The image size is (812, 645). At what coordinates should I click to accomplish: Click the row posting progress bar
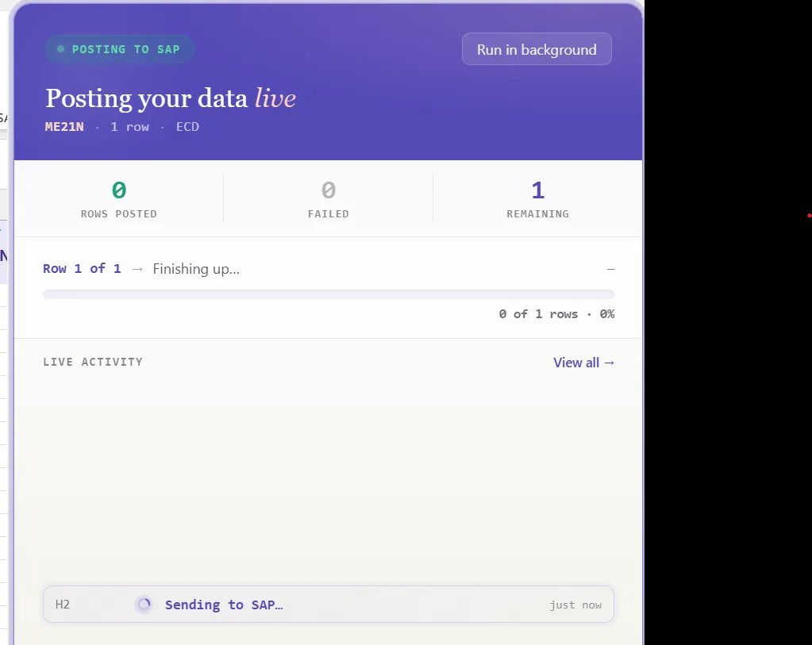(x=329, y=294)
